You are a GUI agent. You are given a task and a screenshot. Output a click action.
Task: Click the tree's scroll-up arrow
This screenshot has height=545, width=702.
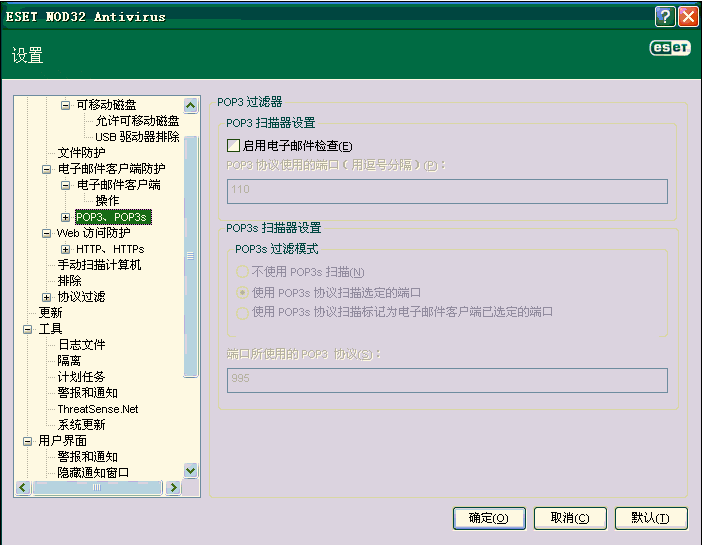191,105
